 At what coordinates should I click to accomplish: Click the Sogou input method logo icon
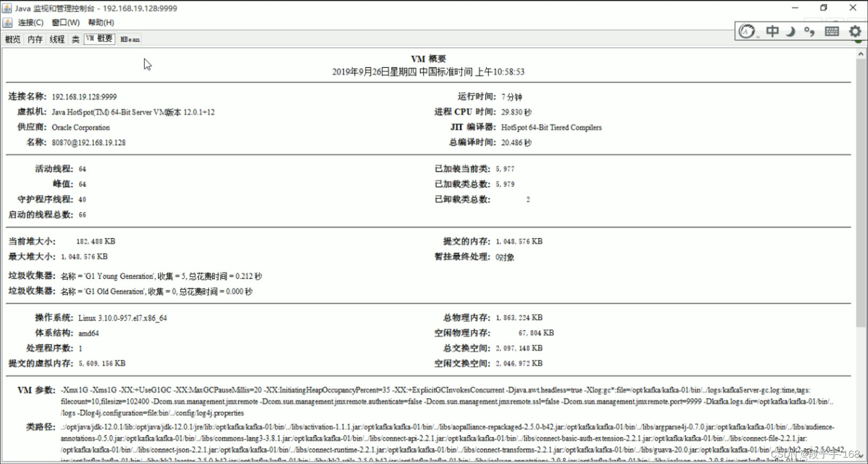tap(747, 32)
